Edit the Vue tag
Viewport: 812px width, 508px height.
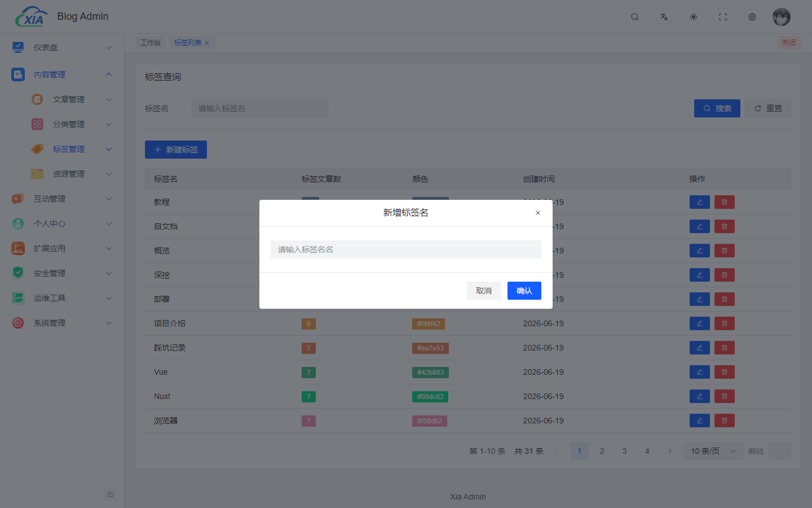click(699, 372)
